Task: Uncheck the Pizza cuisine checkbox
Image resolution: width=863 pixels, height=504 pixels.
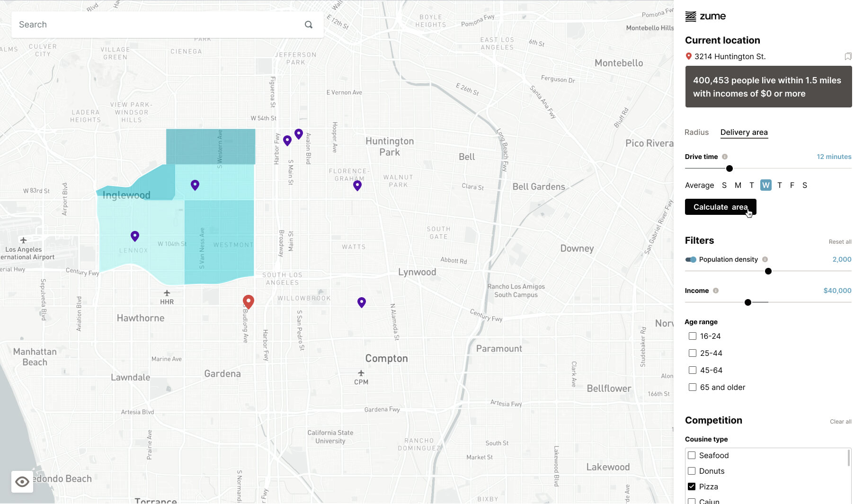Action: (692, 486)
